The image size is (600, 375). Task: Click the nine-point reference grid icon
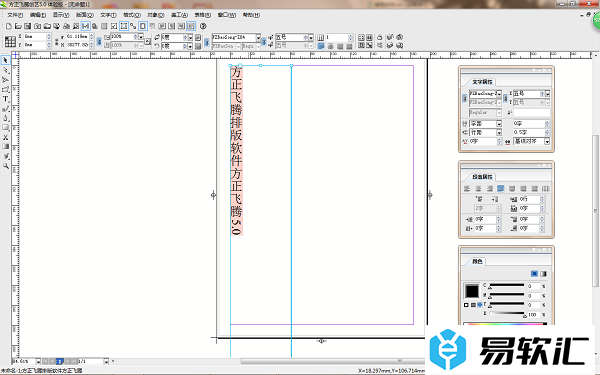coord(10,41)
